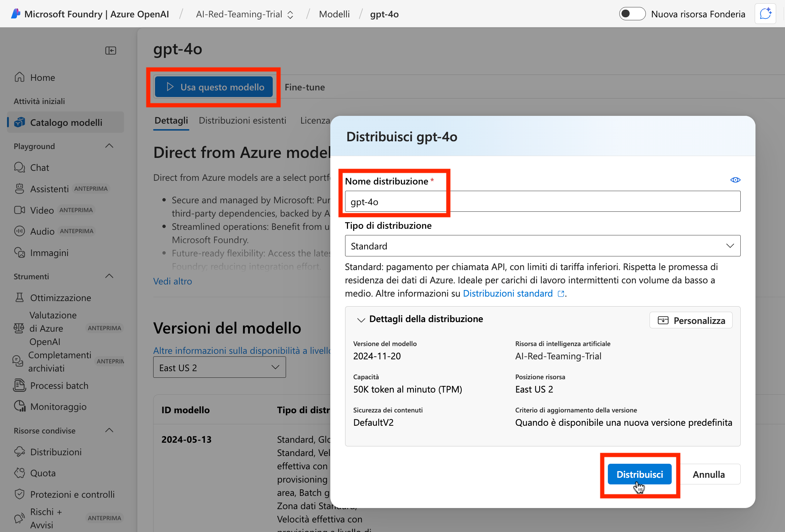Screen dimensions: 785x532
Task: Switch to the Licenza tab
Action: (x=315, y=121)
